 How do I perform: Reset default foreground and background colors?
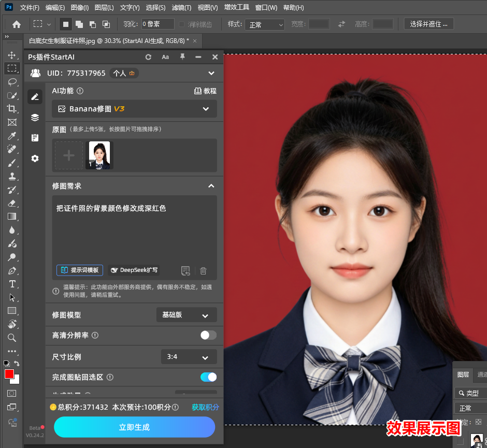pyautogui.click(x=7, y=363)
